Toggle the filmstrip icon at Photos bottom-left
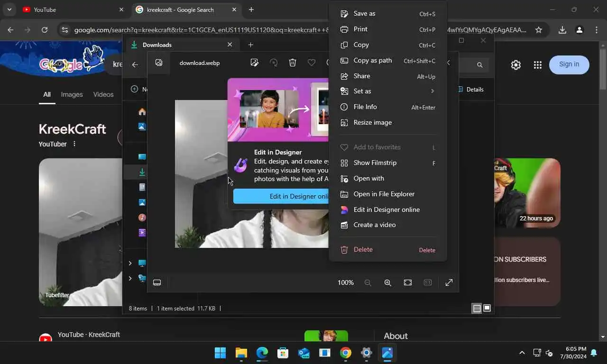607x364 pixels. click(157, 282)
